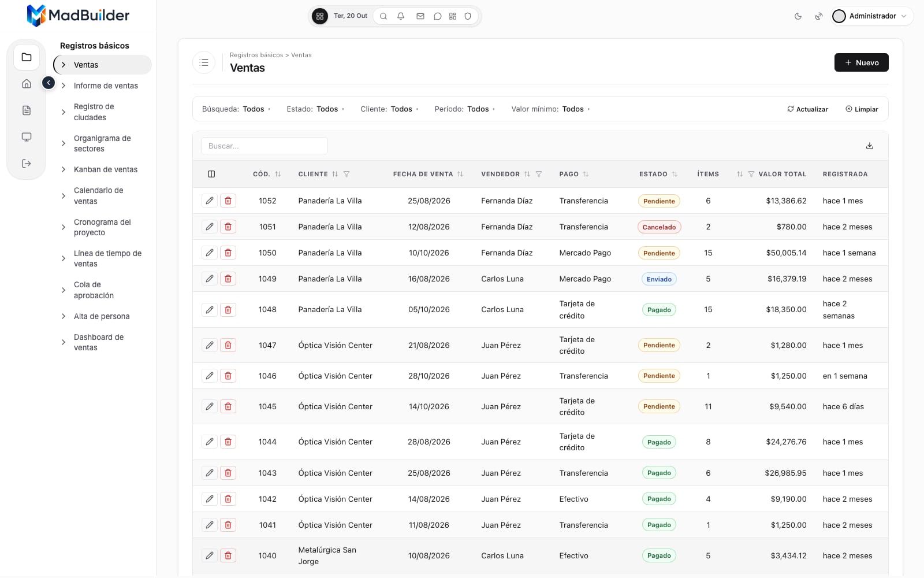Screen dimensions: 924x578
Task: Focus the Buscar search field
Action: click(x=264, y=146)
